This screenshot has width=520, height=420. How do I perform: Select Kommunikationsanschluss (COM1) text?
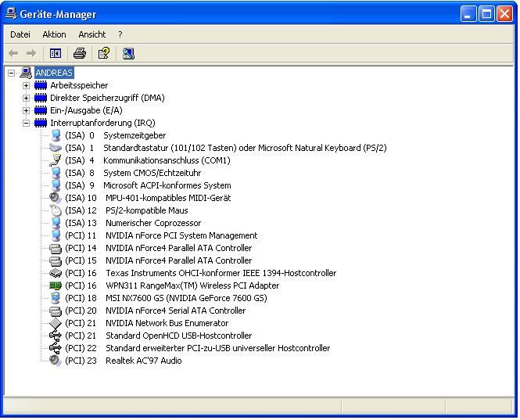[x=167, y=160]
